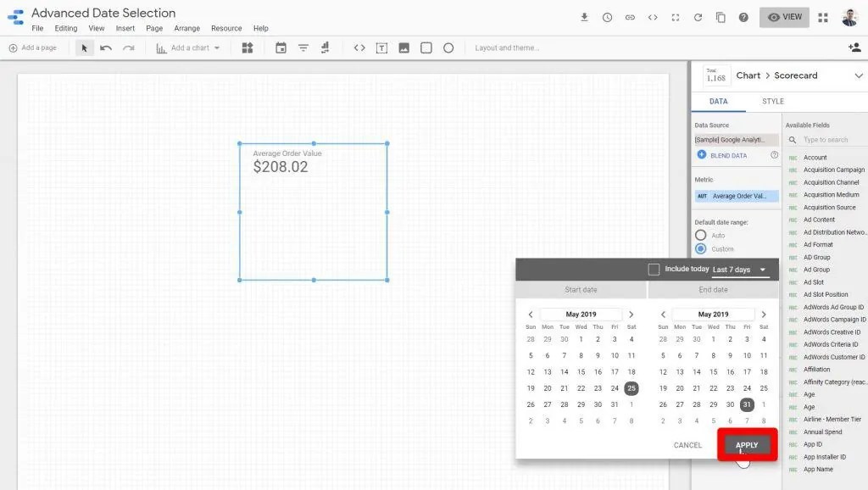This screenshot has width=868, height=490.
Task: Select the Text box tool
Action: [381, 47]
